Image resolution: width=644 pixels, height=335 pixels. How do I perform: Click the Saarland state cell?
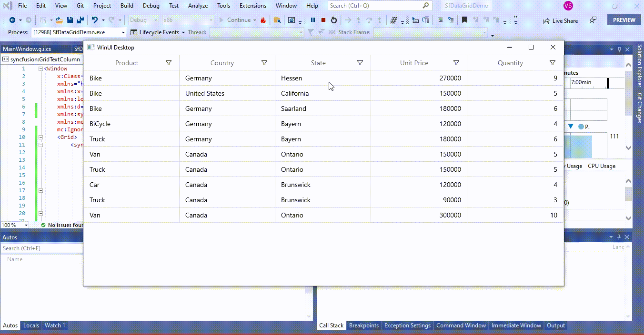323,108
